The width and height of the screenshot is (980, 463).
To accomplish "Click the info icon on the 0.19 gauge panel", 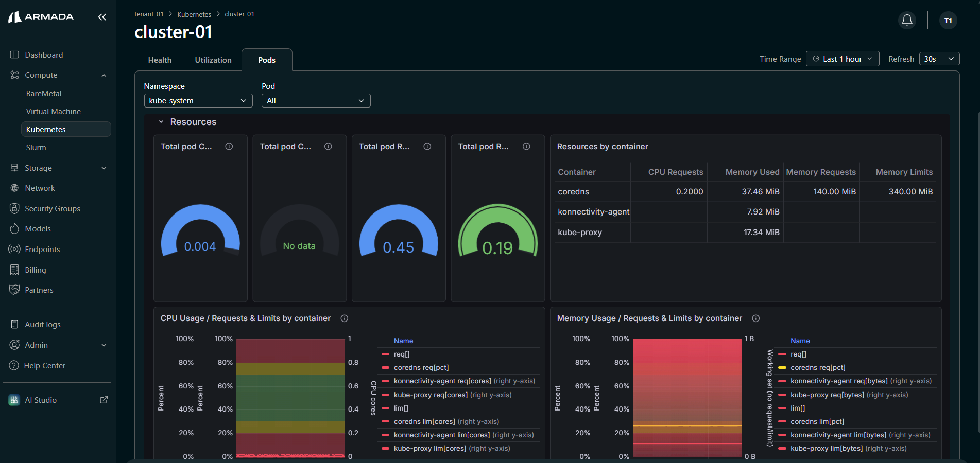I will [526, 147].
